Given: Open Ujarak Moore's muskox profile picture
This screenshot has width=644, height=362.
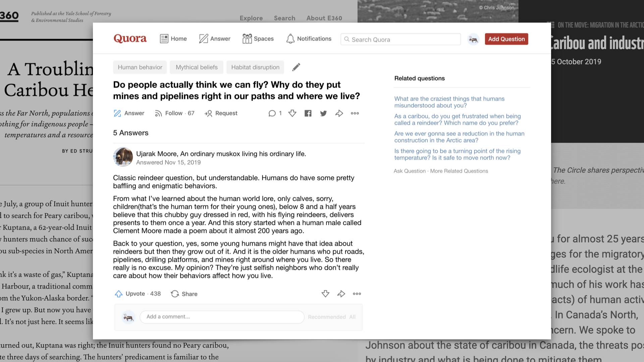Looking at the screenshot, I should (123, 157).
